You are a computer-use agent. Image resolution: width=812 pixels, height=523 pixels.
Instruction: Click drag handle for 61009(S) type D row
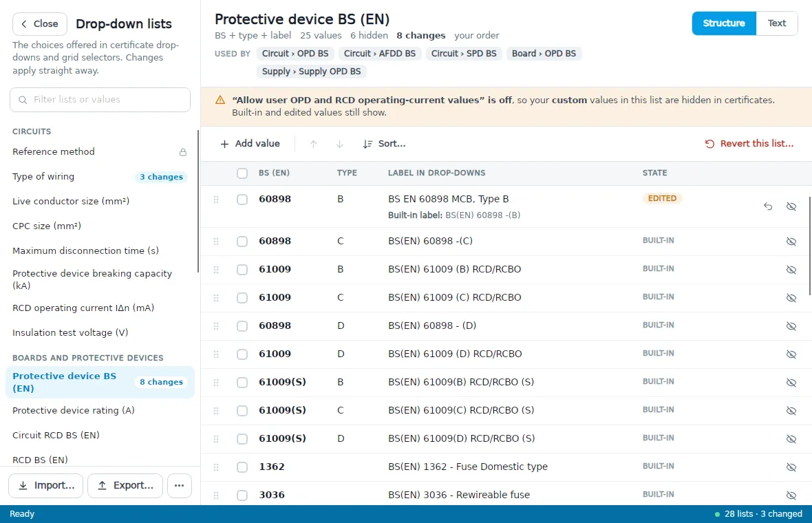216,439
